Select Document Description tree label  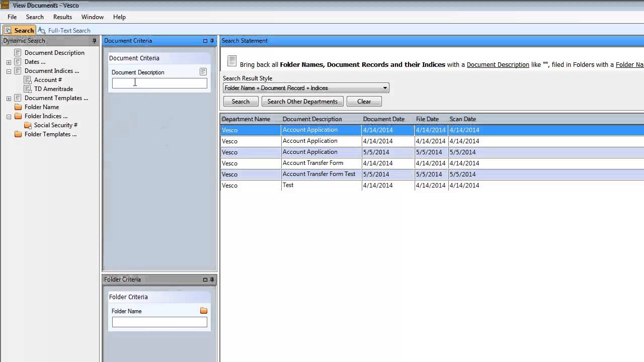[54, 53]
